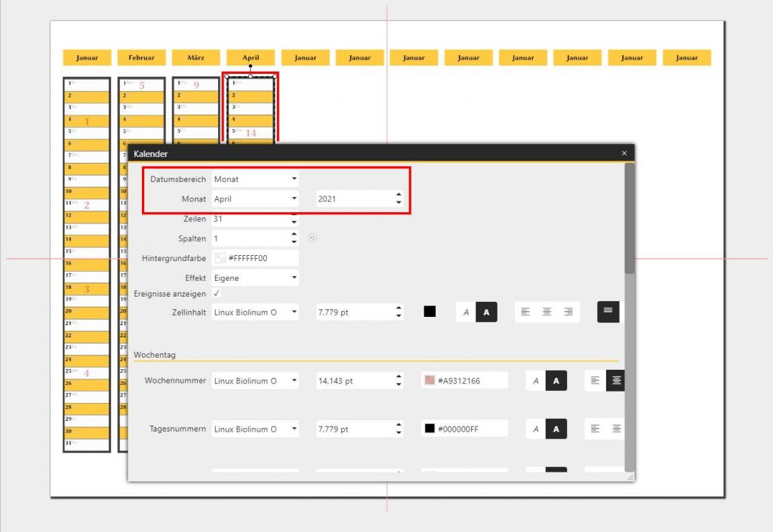
Task: Select regular font style for Zellinhalt
Action: tap(466, 312)
